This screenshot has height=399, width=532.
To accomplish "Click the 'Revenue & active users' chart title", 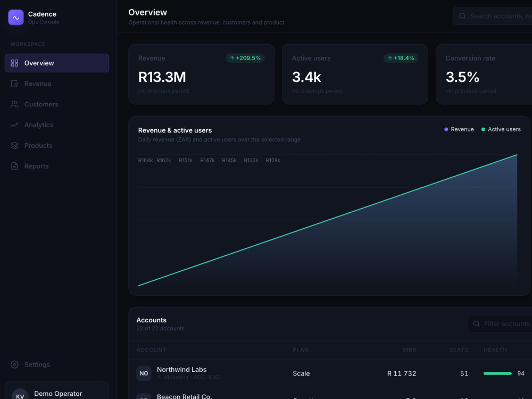I will point(175,130).
